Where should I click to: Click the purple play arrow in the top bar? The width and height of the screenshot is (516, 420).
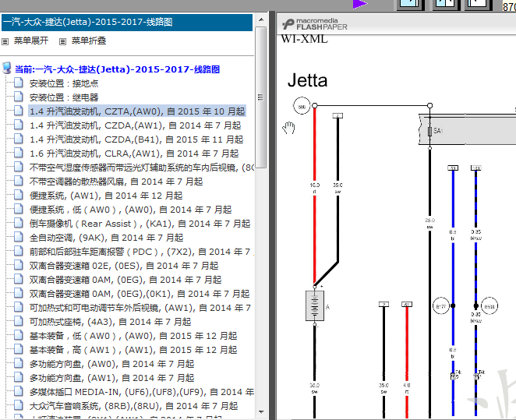pos(359,4)
